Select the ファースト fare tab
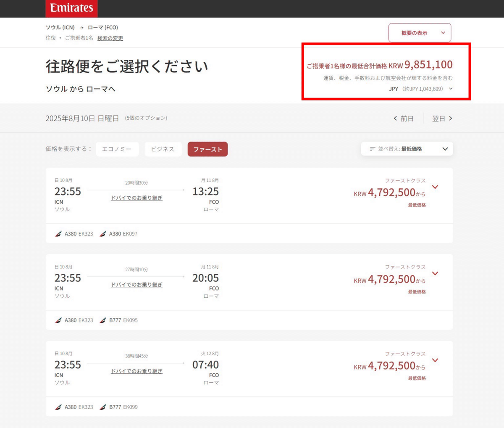 pyautogui.click(x=207, y=149)
